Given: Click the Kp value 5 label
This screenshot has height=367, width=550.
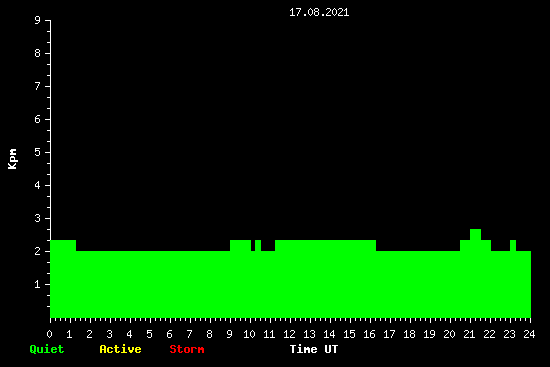Looking at the screenshot, I should (x=38, y=152).
